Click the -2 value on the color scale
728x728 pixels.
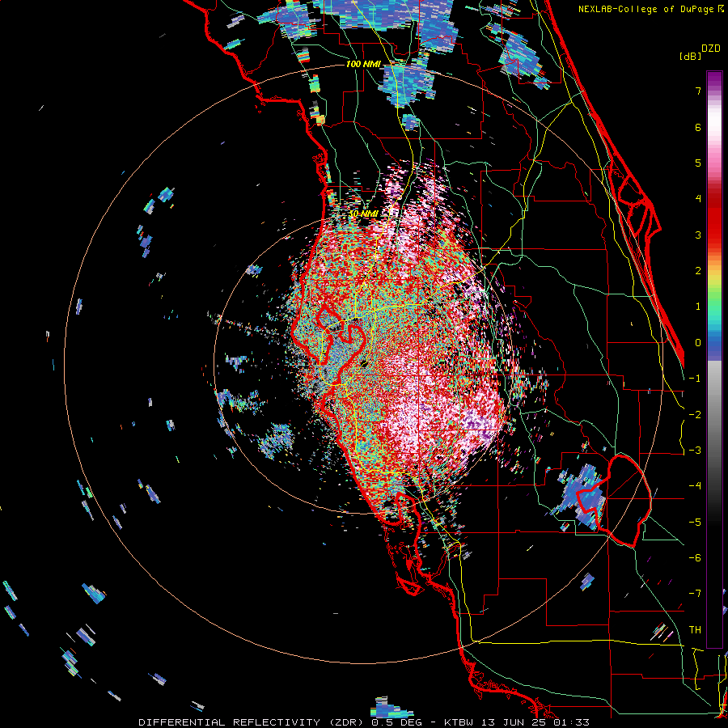(x=695, y=414)
